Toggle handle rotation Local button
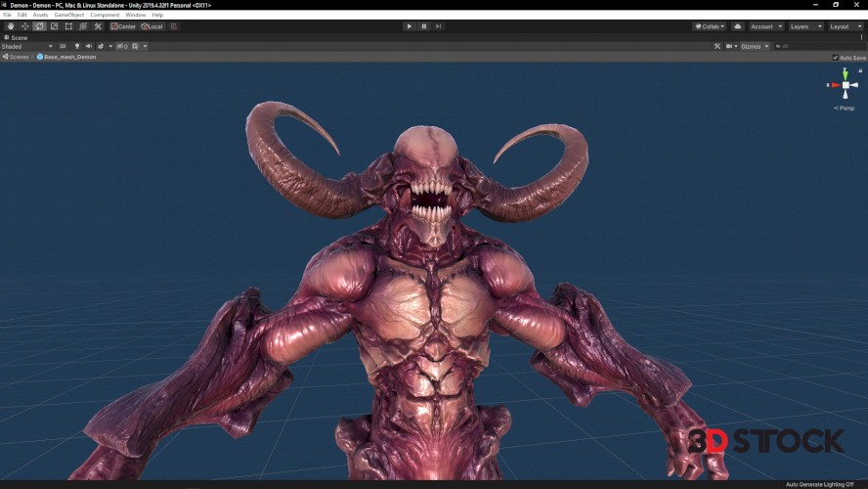 tap(152, 26)
